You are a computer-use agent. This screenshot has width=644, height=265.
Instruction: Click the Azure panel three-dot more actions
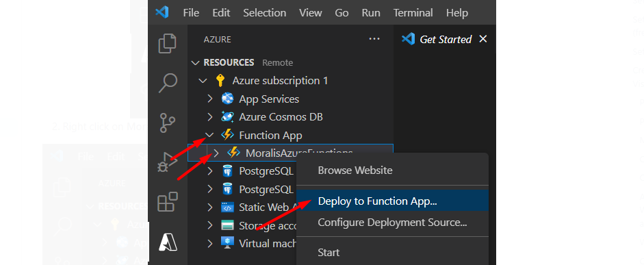click(374, 39)
